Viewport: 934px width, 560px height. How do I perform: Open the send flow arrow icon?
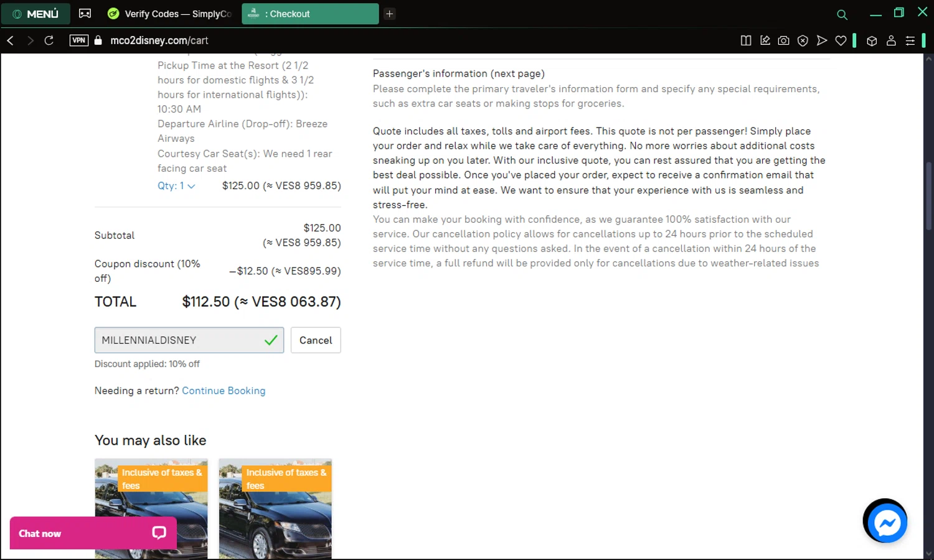(822, 40)
